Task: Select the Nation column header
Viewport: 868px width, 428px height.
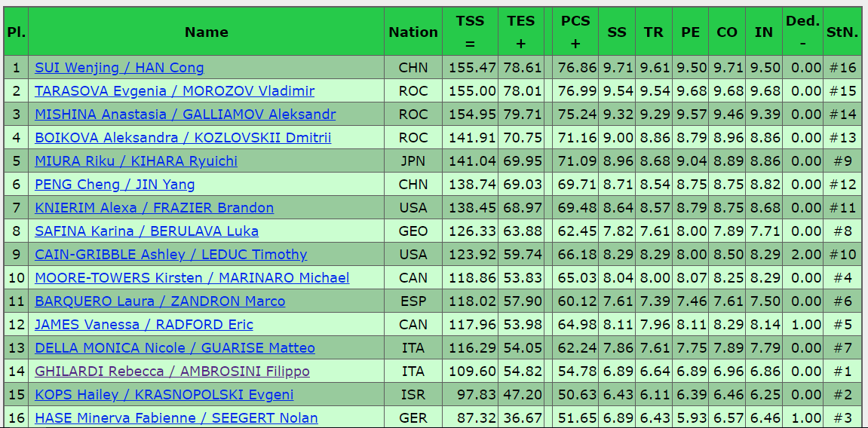Action: click(413, 32)
